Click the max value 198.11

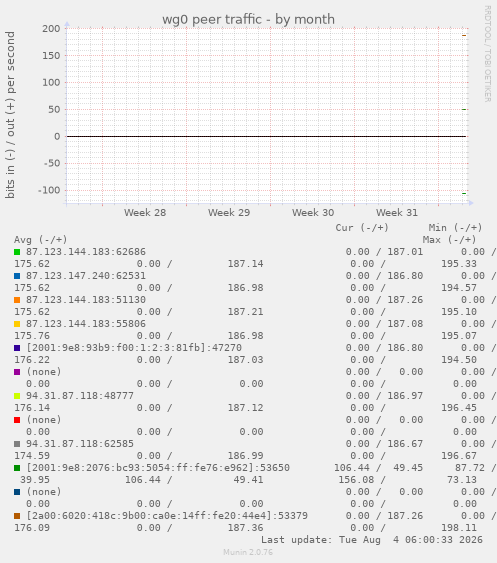(459, 528)
